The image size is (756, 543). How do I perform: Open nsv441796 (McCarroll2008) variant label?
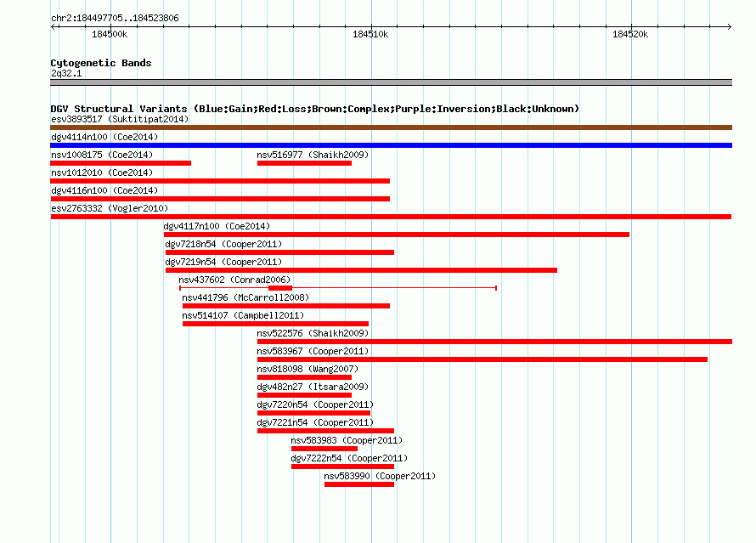pos(245,297)
